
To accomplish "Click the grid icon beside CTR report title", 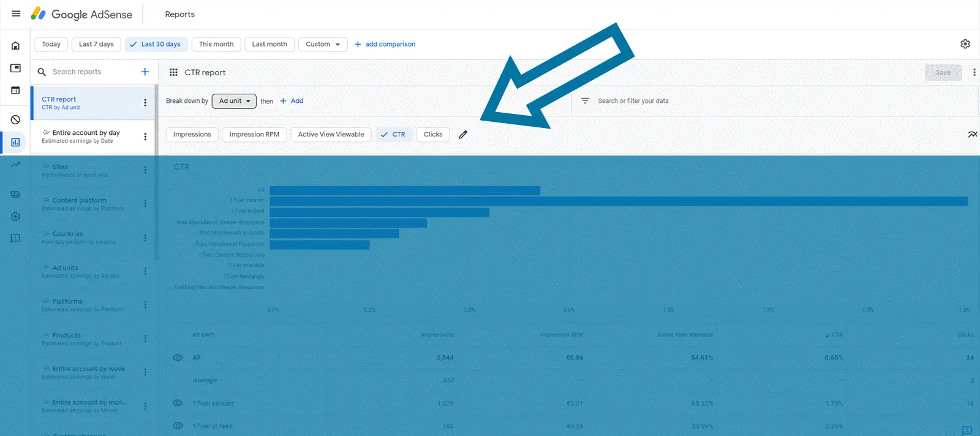I will [173, 72].
